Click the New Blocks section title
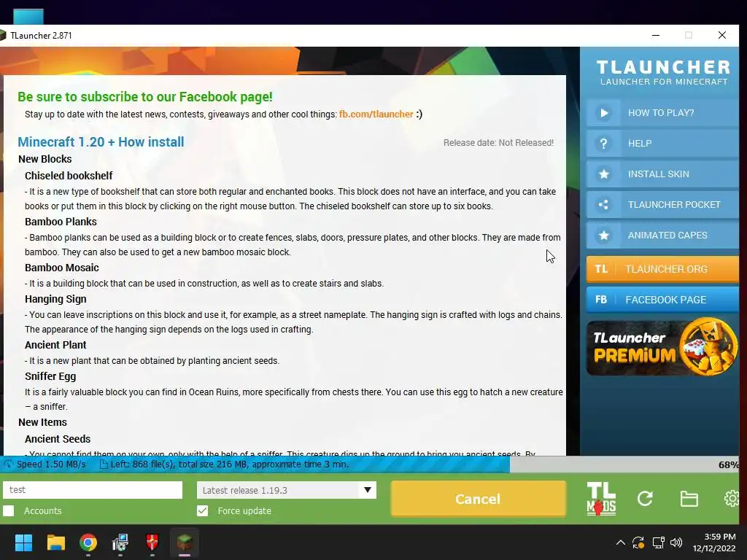747x560 pixels. coord(44,159)
